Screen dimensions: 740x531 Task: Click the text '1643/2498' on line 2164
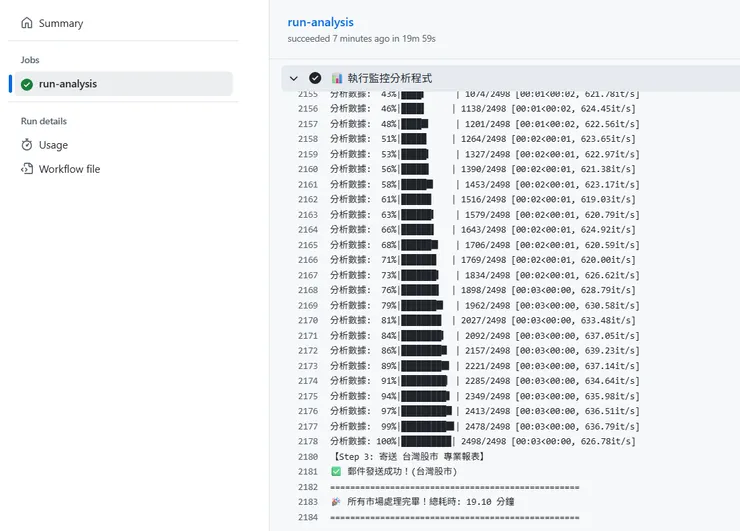pyautogui.click(x=483, y=229)
